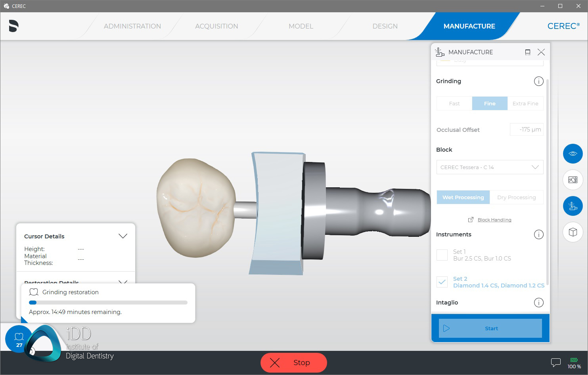588x375 pixels.
Task: Click the external link icon beside Block Handling
Action: 471,220
